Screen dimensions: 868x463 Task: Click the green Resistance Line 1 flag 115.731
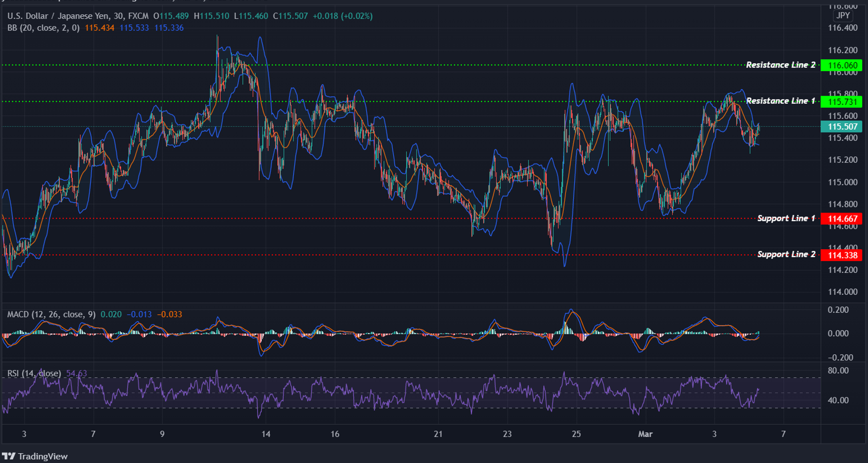click(840, 101)
